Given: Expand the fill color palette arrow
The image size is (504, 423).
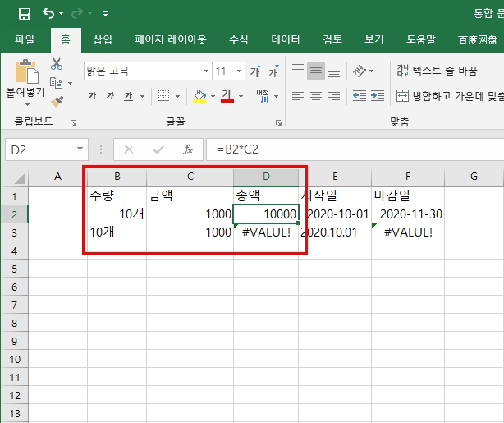Looking at the screenshot, I should (213, 96).
